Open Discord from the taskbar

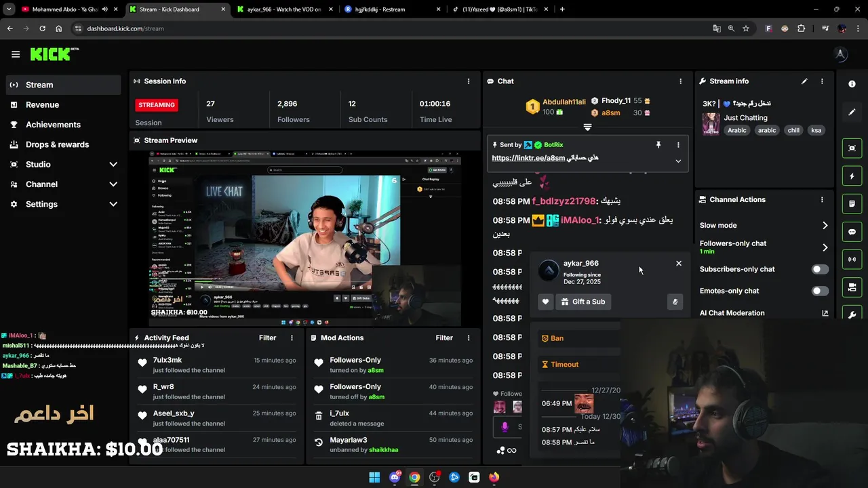[395, 477]
